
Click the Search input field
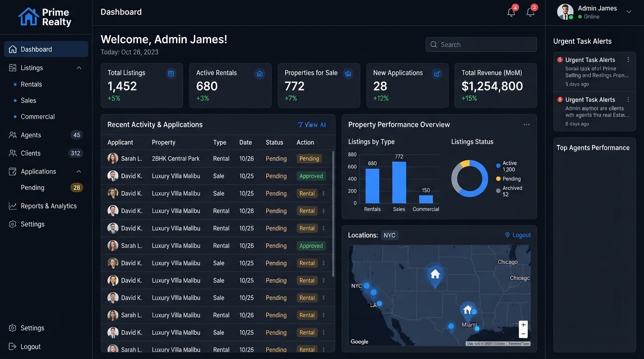tap(481, 44)
